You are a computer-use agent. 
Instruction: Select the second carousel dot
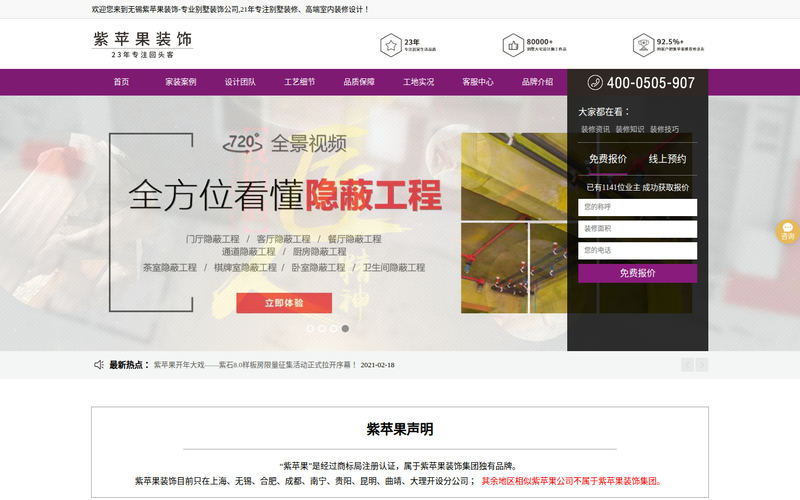click(x=322, y=329)
